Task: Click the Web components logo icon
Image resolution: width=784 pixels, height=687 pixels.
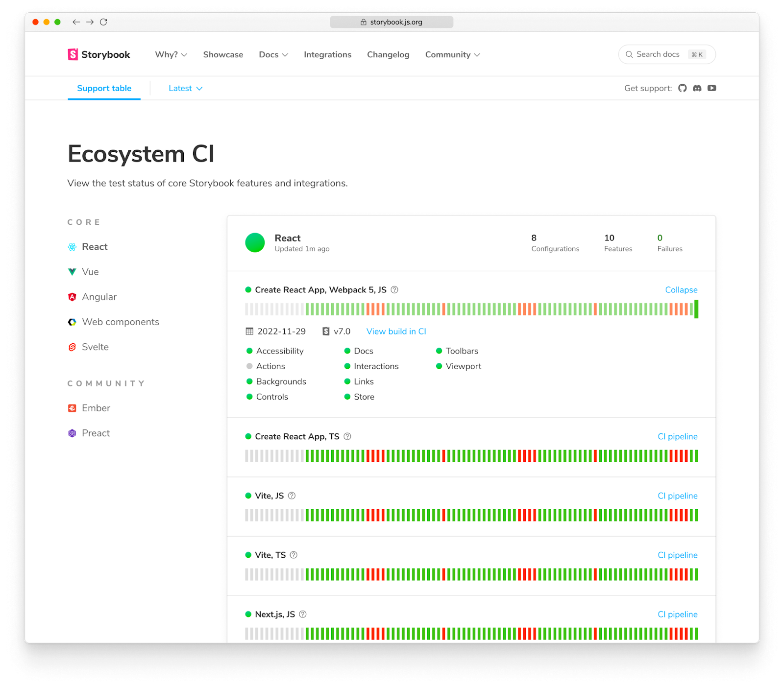Action: (x=72, y=322)
